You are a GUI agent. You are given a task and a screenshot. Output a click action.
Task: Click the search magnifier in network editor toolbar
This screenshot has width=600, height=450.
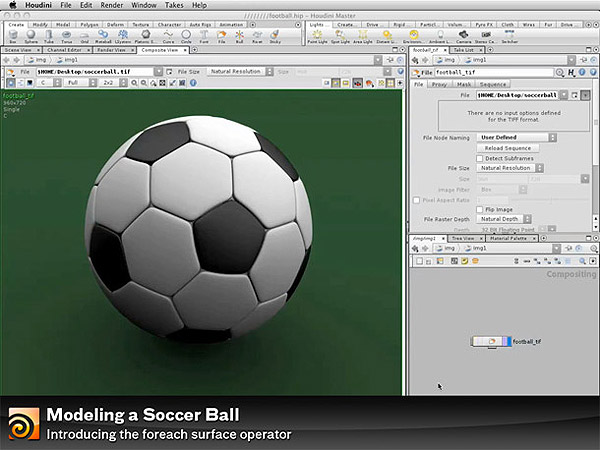(x=582, y=261)
